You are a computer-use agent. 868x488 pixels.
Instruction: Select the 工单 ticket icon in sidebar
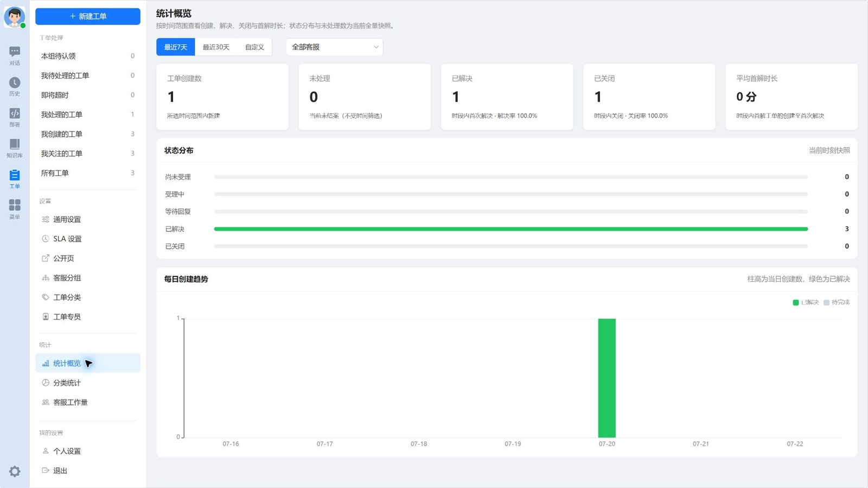tap(15, 179)
